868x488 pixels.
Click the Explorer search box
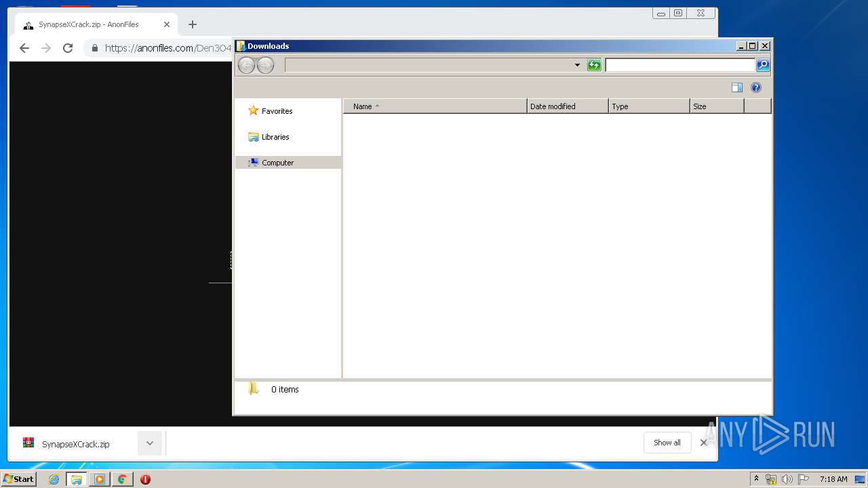pos(680,65)
